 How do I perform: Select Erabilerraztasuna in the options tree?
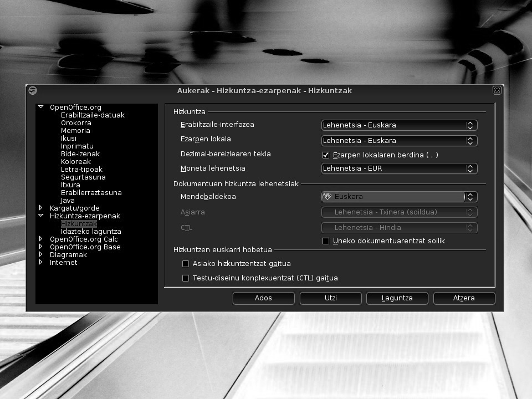tap(91, 193)
